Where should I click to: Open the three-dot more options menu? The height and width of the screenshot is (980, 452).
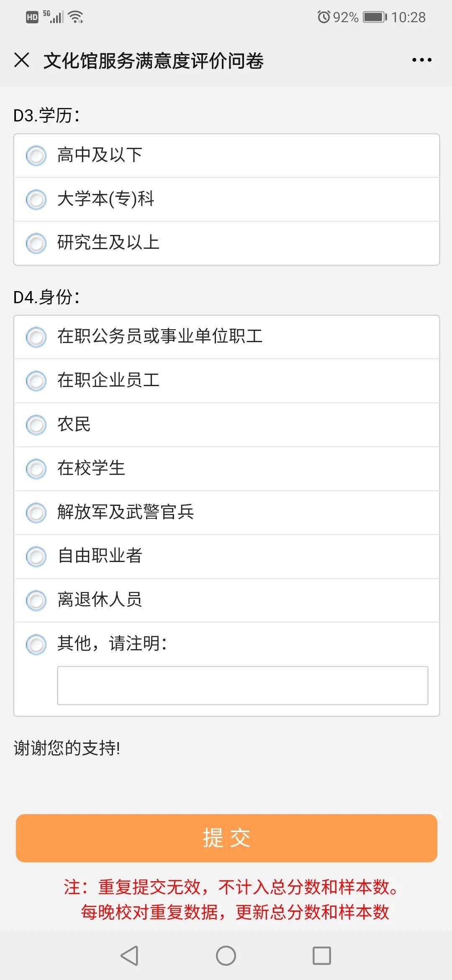[421, 60]
